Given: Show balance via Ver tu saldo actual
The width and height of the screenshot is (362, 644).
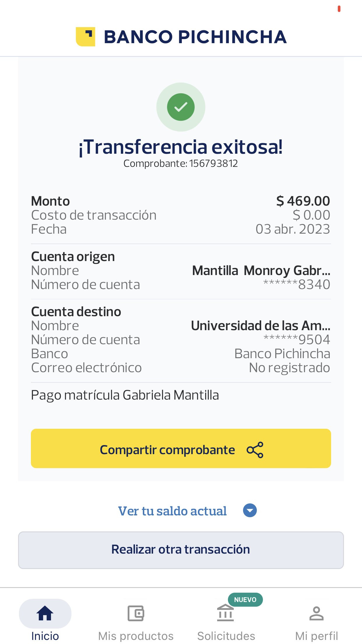Looking at the screenshot, I should point(172,511).
